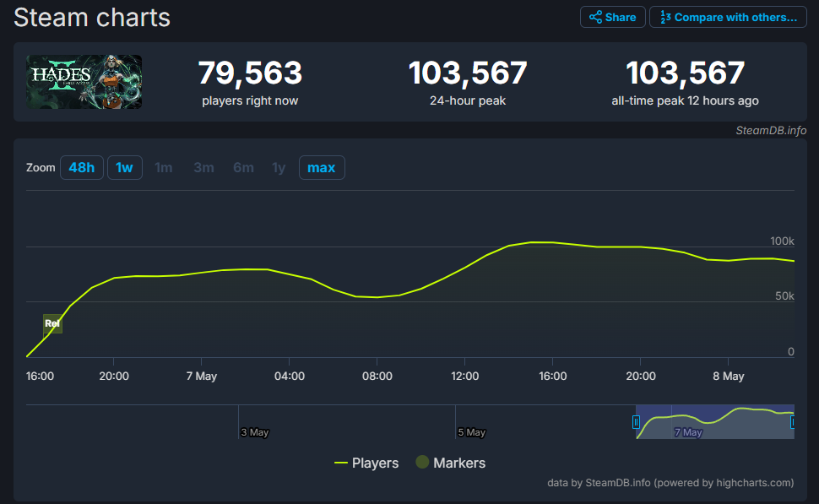Click the Share button
Screen dimensions: 819x504
[x=612, y=17]
